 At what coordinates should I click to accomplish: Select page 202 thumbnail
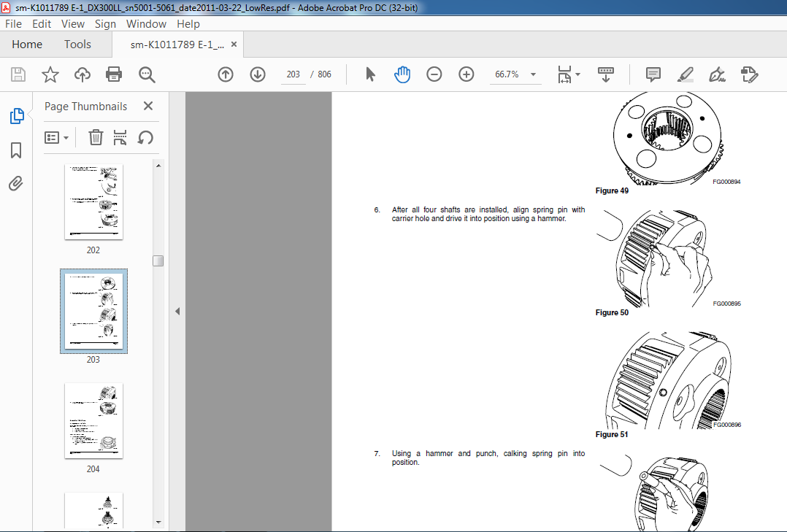point(93,201)
